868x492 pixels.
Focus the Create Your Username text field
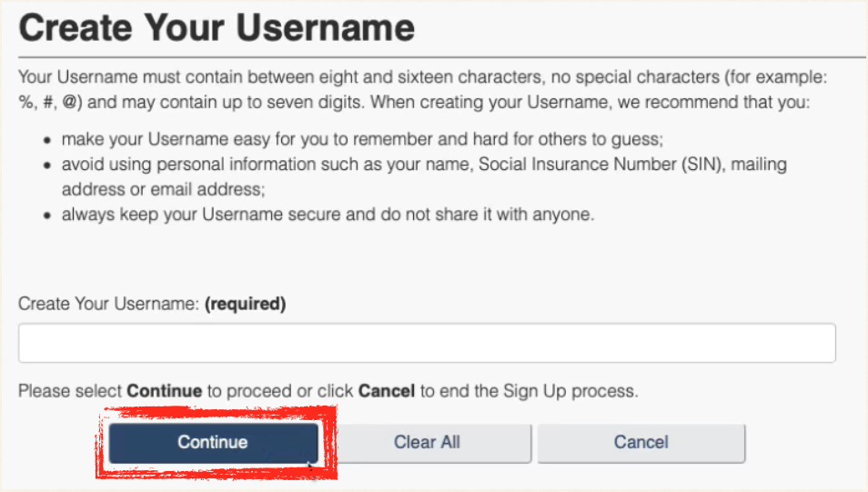tap(427, 343)
